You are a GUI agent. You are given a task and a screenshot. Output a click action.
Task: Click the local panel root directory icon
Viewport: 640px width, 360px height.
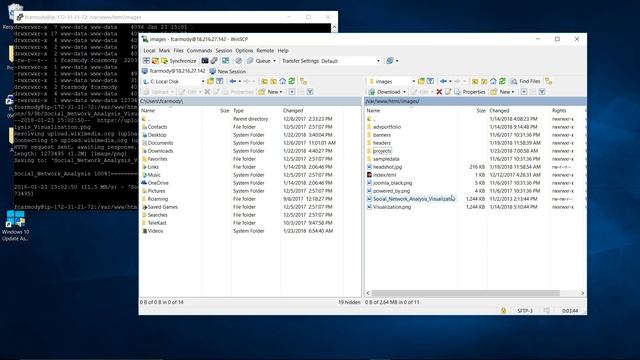point(273,81)
